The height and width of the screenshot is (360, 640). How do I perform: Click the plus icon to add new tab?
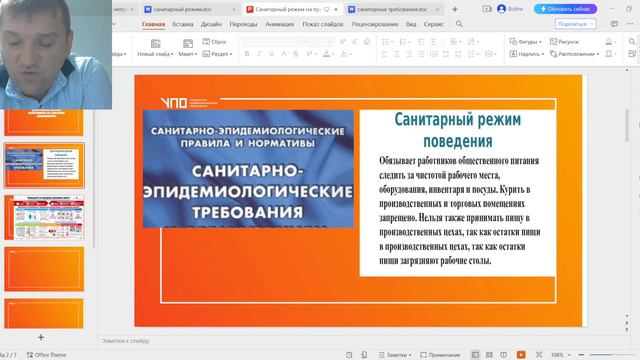coord(455,9)
